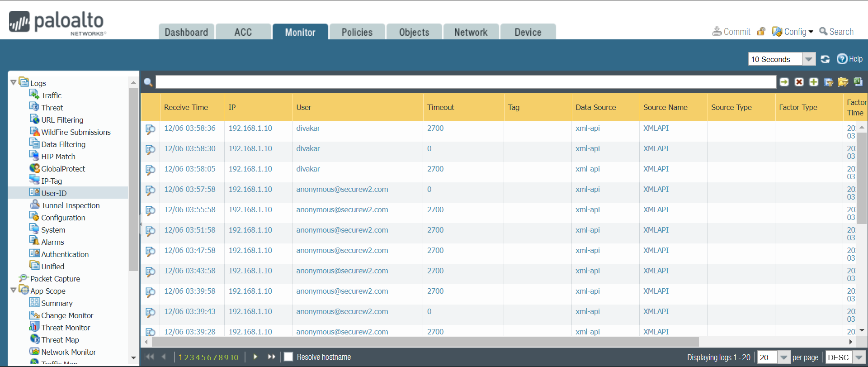
Task: Click in the log filter input field
Action: point(466,82)
